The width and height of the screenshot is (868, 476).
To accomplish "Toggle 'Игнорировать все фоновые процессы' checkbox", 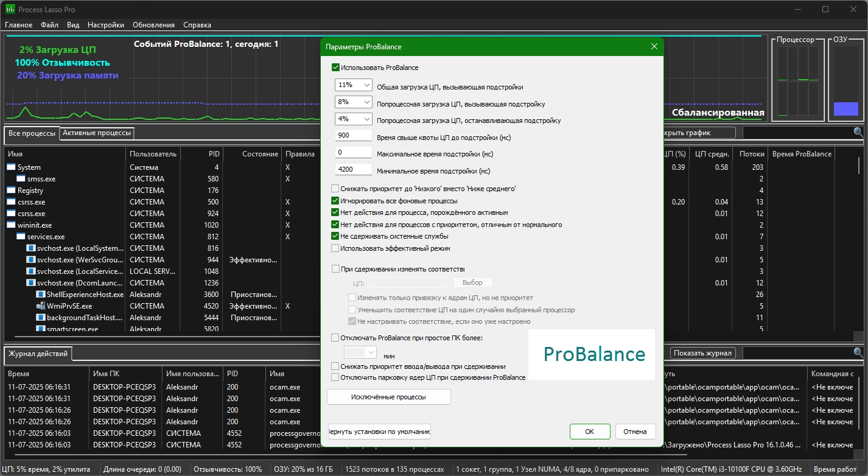I will point(335,201).
